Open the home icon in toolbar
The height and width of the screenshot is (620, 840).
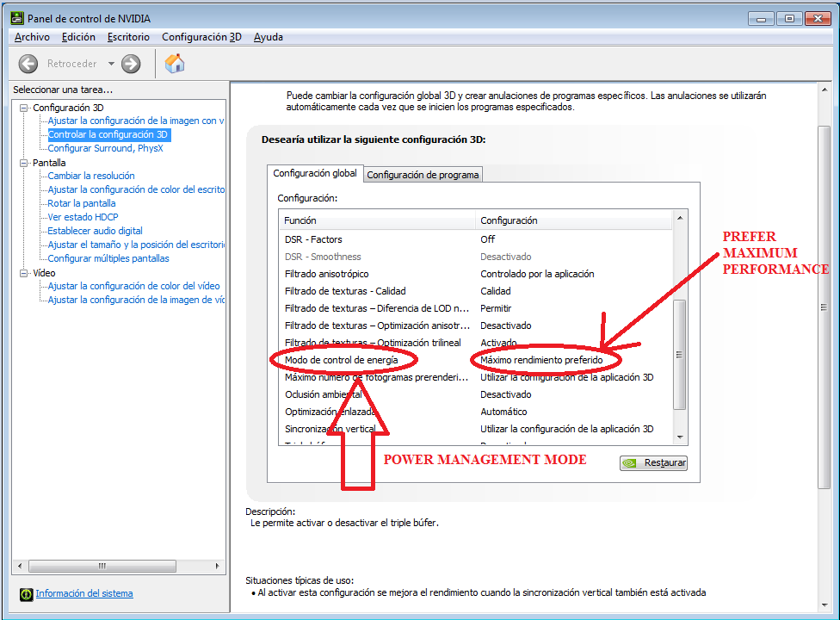(175, 63)
